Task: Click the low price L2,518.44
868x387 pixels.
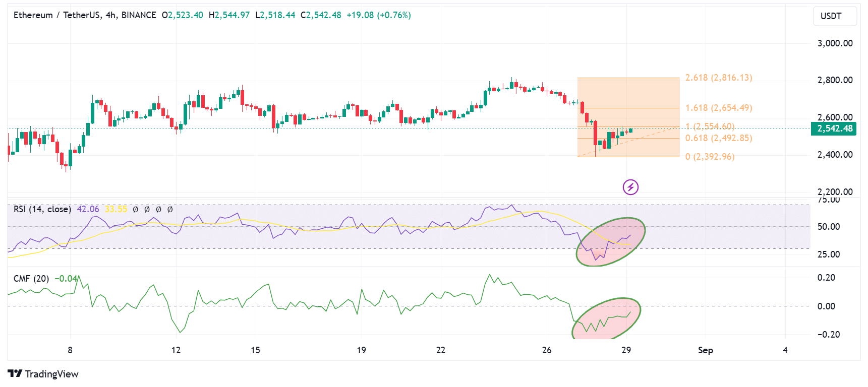Action: click(x=275, y=15)
